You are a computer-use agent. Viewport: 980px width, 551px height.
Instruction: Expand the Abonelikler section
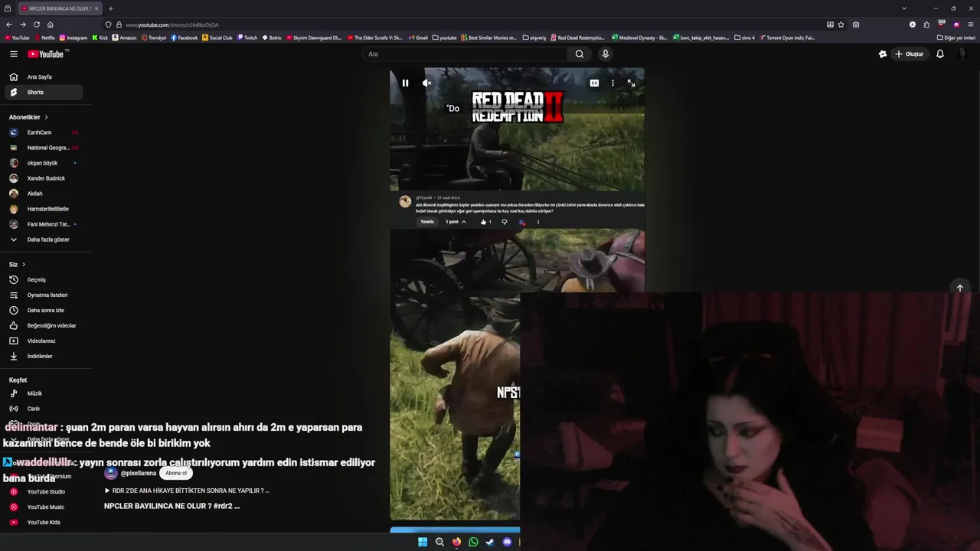click(x=28, y=117)
